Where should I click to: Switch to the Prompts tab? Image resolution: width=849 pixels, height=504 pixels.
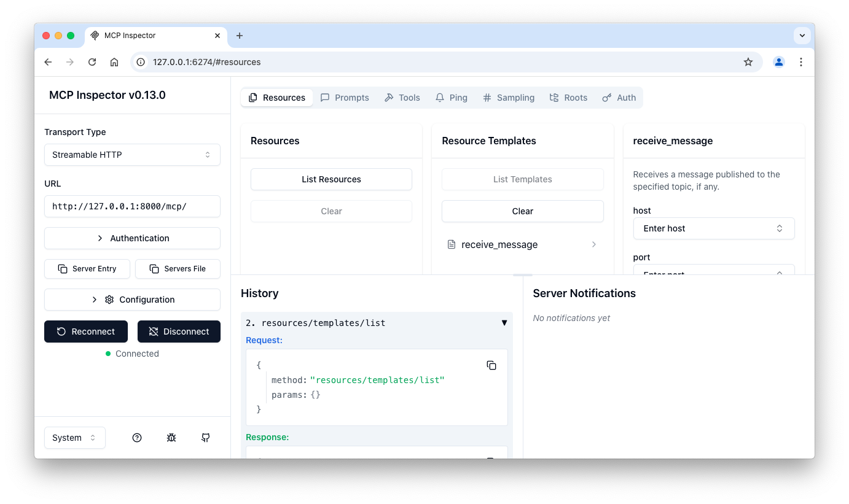[x=345, y=98]
